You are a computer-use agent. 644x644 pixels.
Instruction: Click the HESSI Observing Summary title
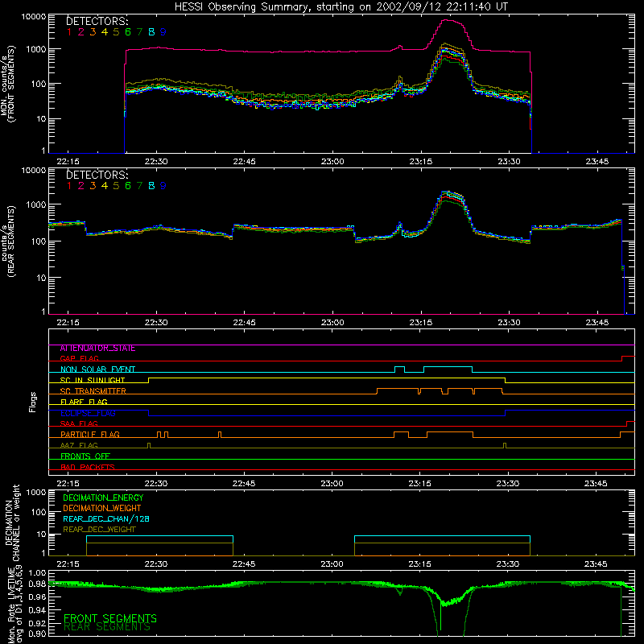341,7
